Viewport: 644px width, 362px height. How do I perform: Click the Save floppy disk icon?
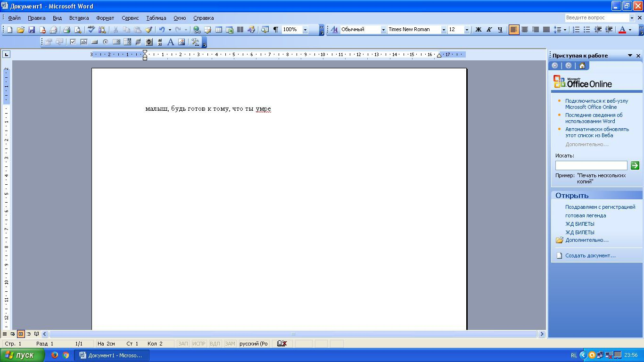click(x=32, y=30)
